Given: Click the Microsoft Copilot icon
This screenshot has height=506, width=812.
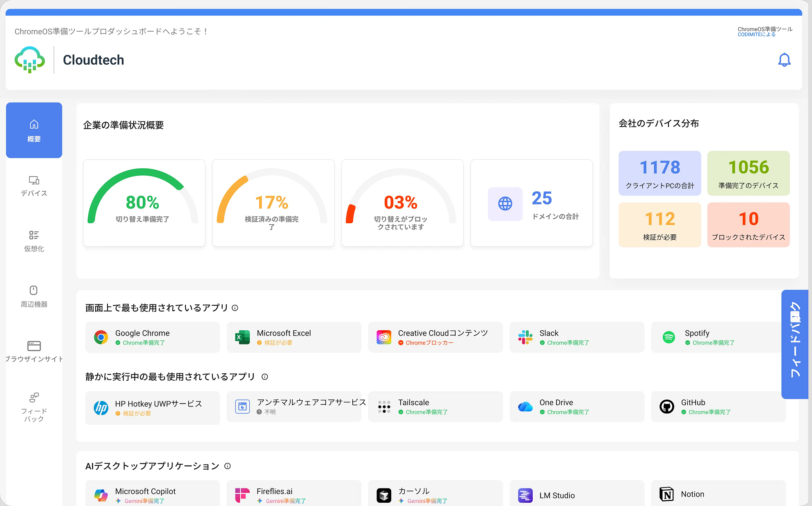Looking at the screenshot, I should point(100,495).
